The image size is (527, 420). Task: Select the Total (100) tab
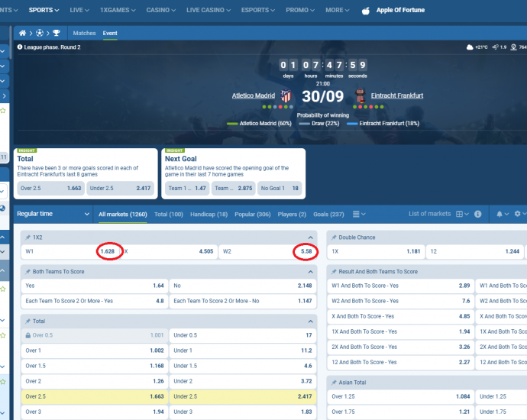click(169, 214)
